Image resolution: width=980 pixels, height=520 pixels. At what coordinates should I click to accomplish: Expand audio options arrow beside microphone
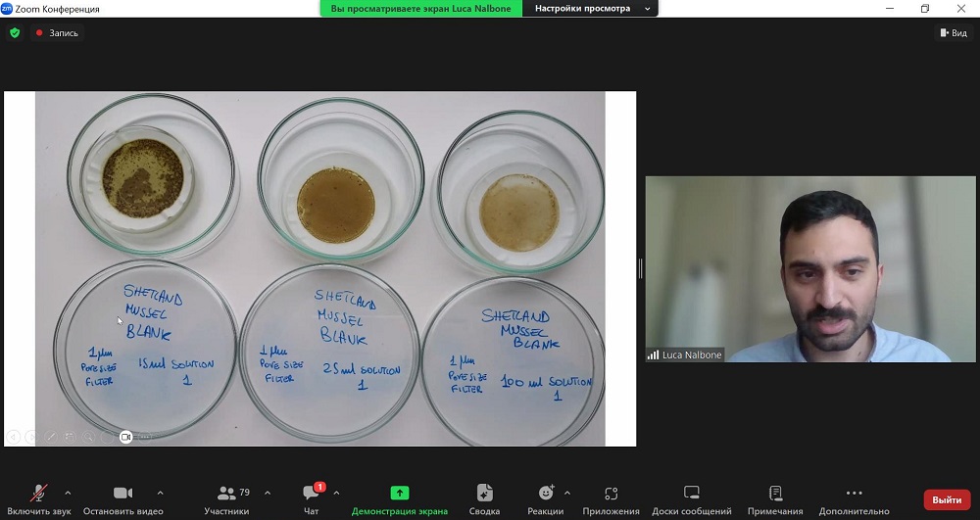point(68,493)
